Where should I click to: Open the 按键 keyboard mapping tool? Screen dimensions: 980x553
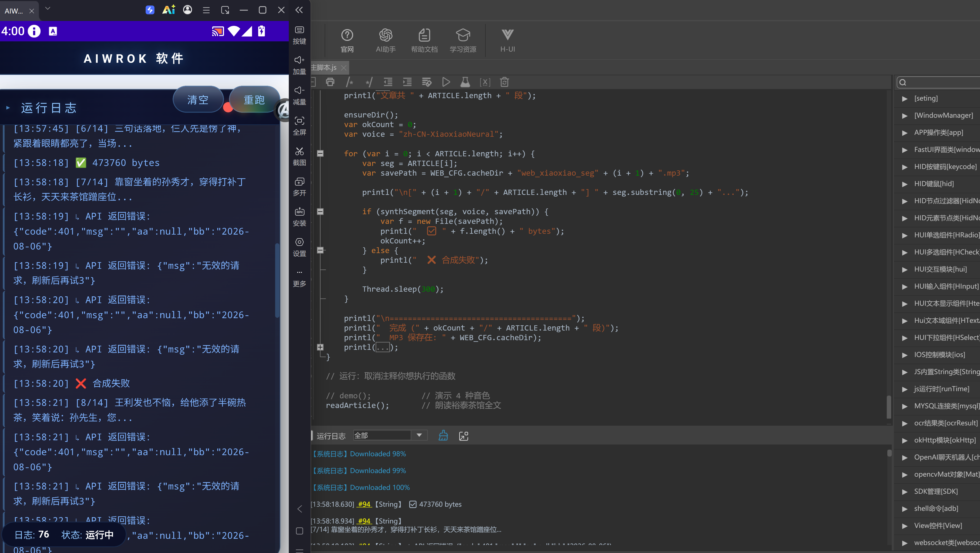299,35
